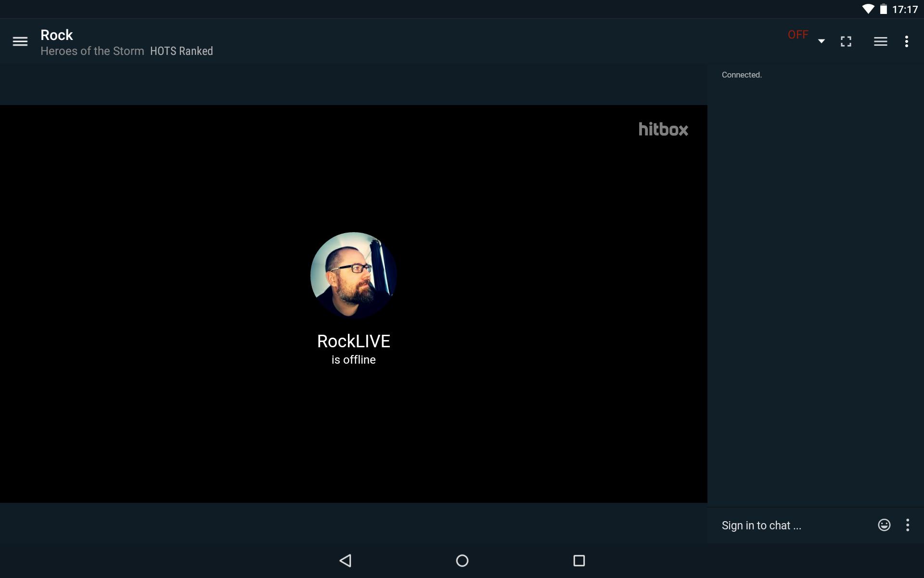Screen dimensions: 924x578
Task: Tap the battery status icon
Action: pyautogui.click(x=884, y=9)
